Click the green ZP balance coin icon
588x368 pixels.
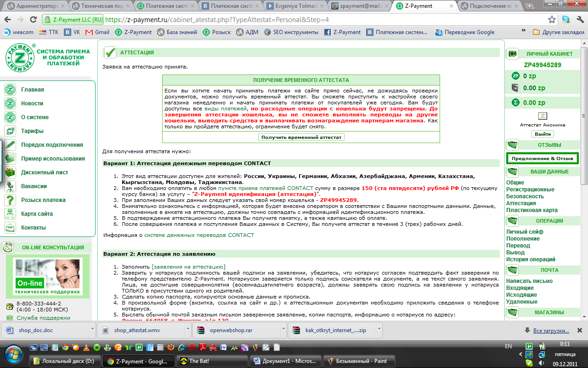515,76
